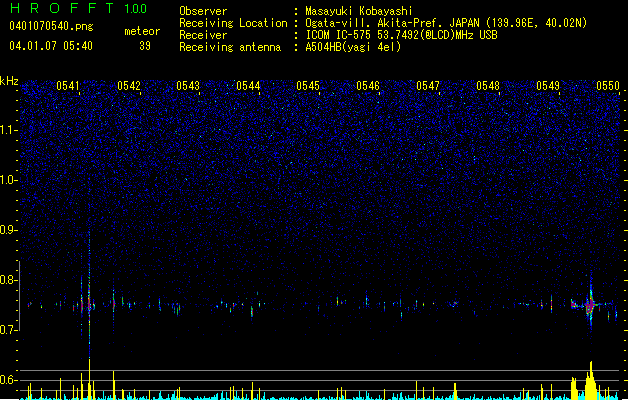Click the 0548 time marker
This screenshot has width=629, height=400.
pyautogui.click(x=488, y=86)
